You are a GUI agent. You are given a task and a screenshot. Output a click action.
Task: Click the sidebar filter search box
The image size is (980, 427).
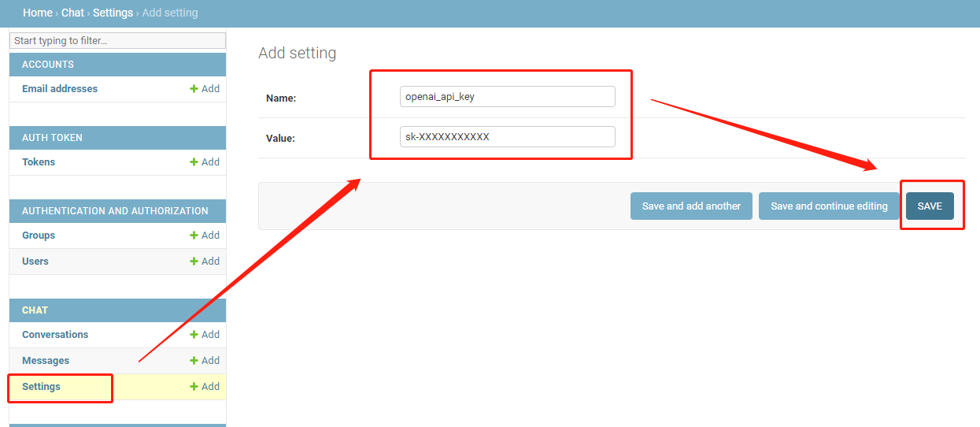(117, 40)
